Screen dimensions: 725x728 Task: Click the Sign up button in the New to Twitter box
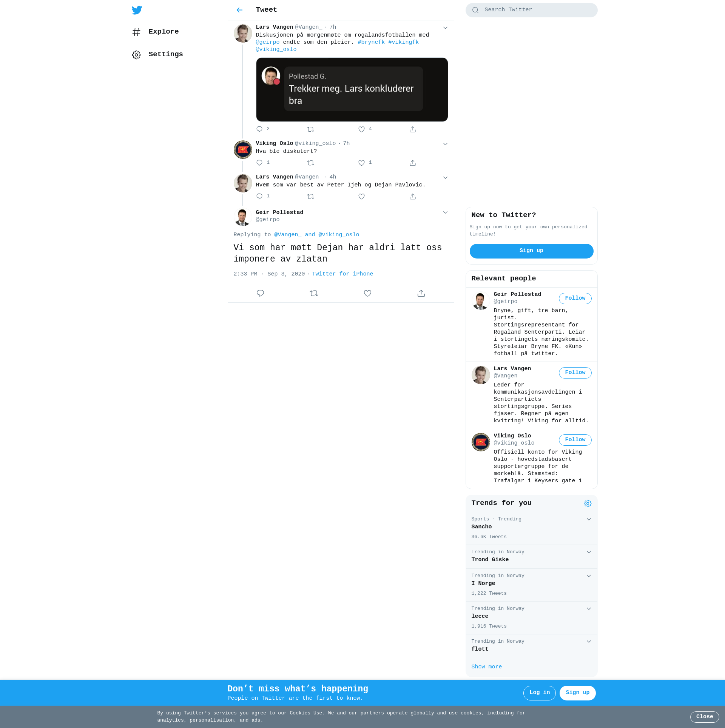531,251
